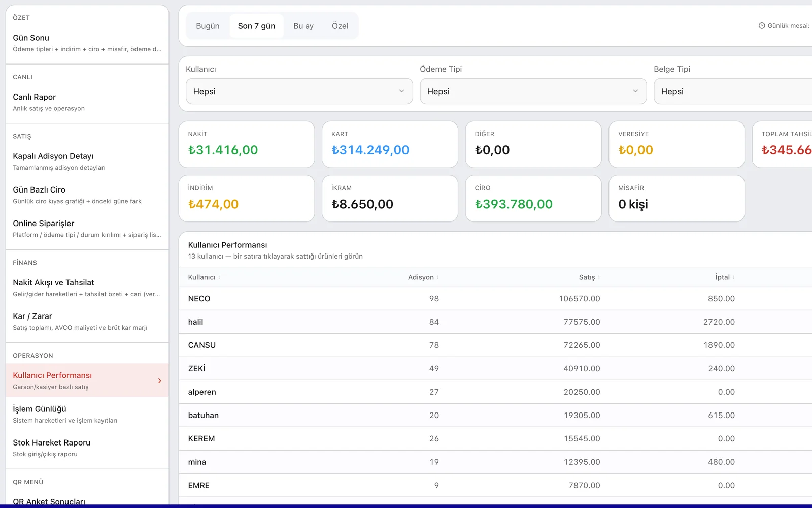Click the EMRE user row
Screen dimensions: 812x508
coord(495,486)
